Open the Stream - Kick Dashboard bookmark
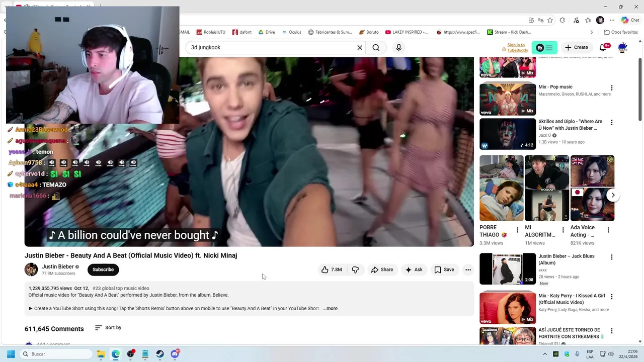The height and width of the screenshot is (362, 644). point(509,32)
